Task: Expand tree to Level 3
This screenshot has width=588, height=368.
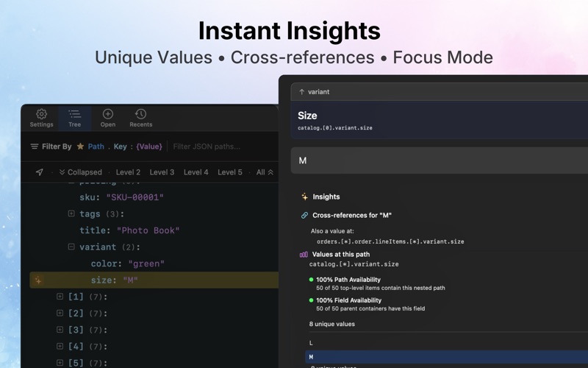Action: (162, 172)
